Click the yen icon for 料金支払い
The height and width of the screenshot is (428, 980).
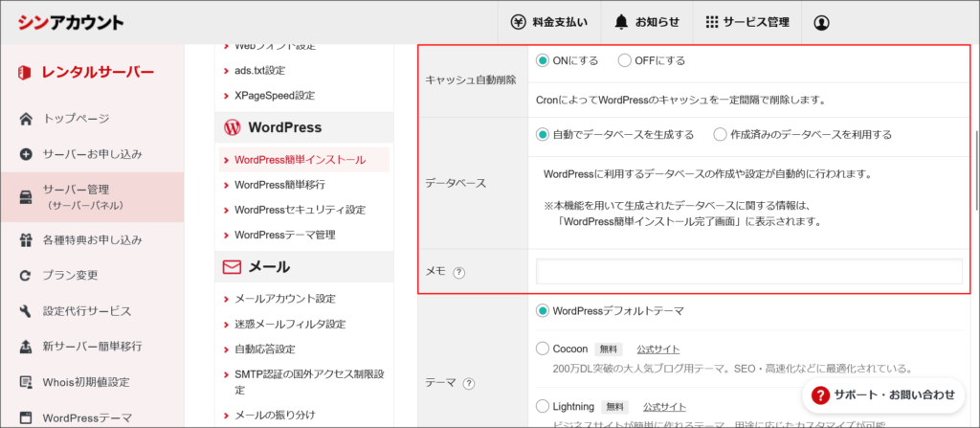point(518,22)
